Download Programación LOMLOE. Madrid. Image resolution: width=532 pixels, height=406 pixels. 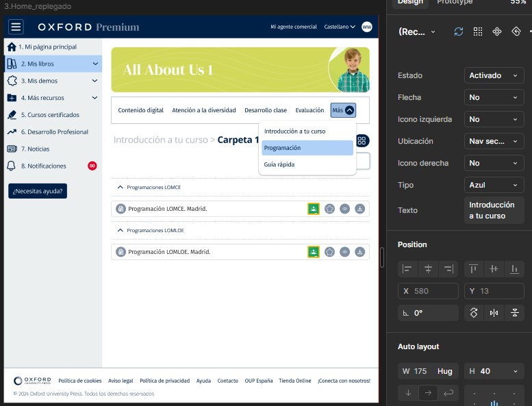tap(360, 252)
